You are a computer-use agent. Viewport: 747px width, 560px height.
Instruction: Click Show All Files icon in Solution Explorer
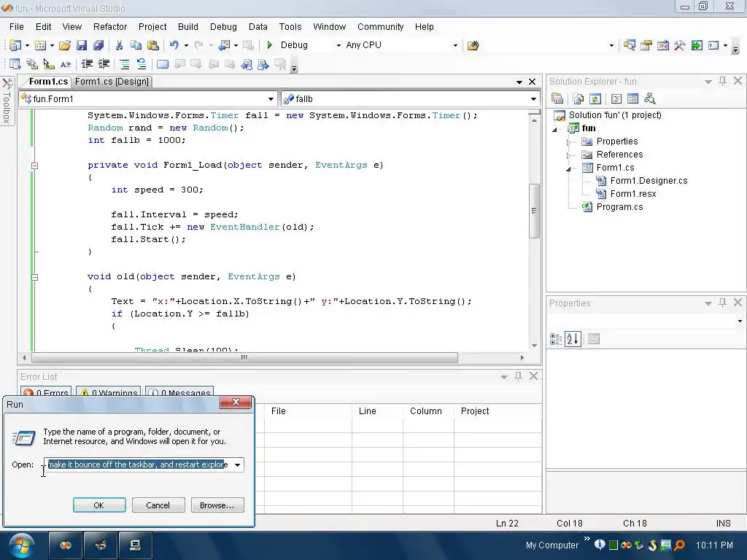[578, 98]
